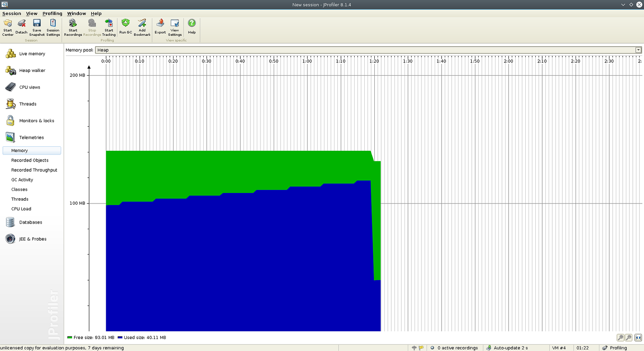
Task: Select Recorded Objects telemetry view
Action: coord(30,160)
